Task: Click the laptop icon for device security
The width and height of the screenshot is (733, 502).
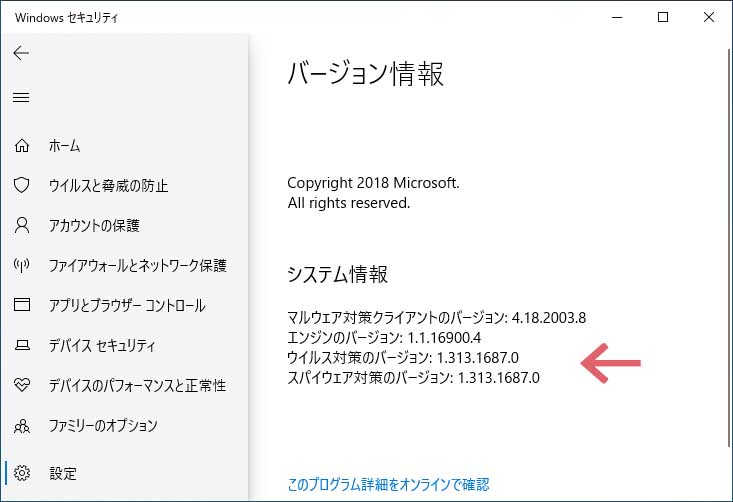Action: 22,345
